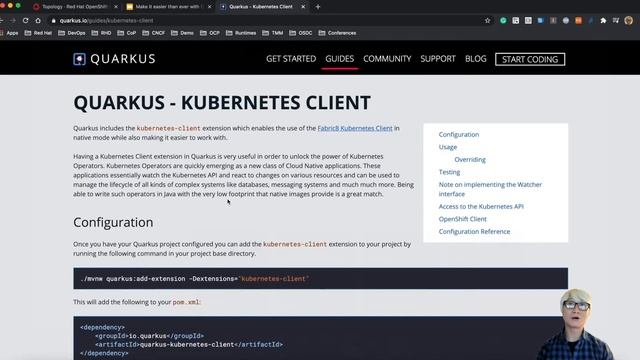
Task: Open the Demo bookmark folder
Action: (182, 33)
